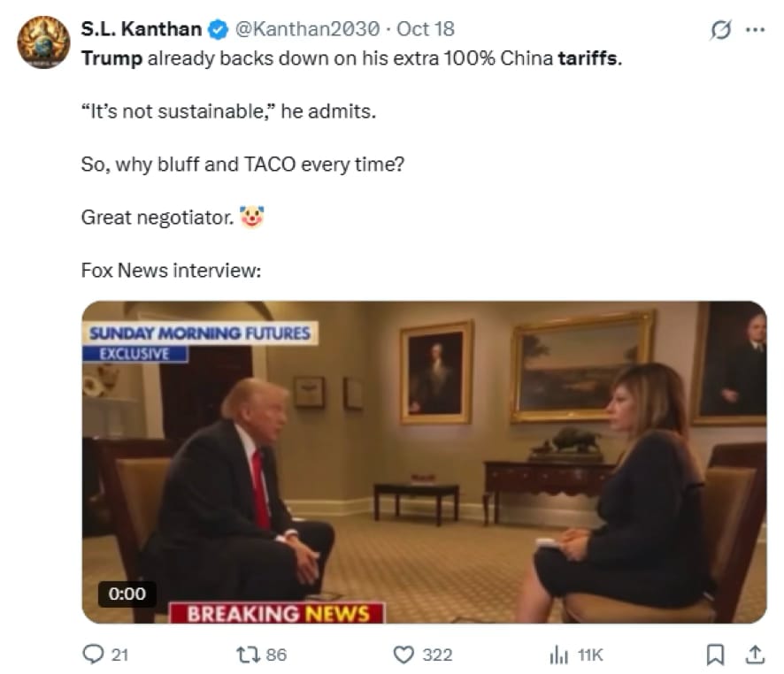Open the @Kanthan2030 handle link
This screenshot has height=674, width=784.
(x=307, y=29)
